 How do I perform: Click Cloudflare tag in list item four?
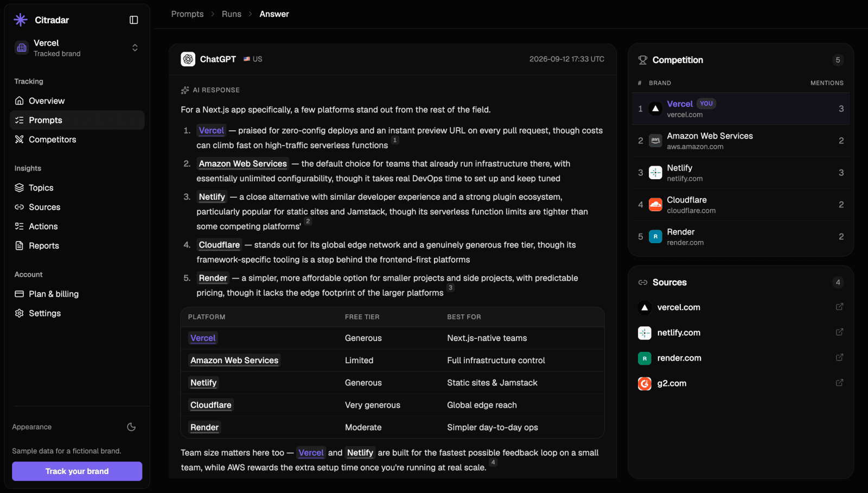[x=219, y=245]
